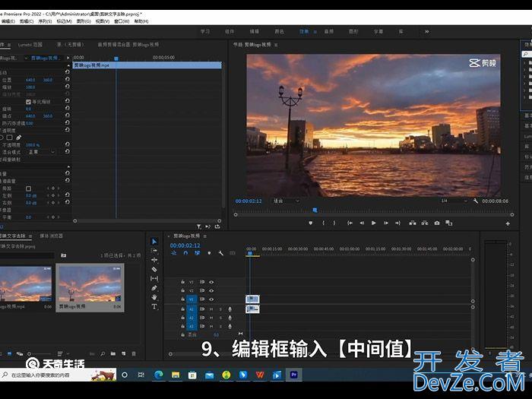Viewport: 532px width, 399px height.
Task: Toggle V2 track output eye
Action: (211, 291)
